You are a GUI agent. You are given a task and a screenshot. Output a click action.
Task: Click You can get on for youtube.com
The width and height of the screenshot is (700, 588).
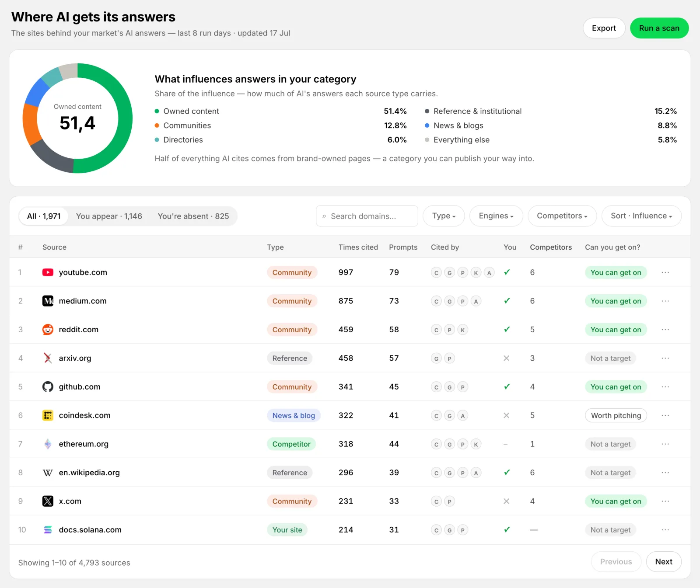pos(616,272)
